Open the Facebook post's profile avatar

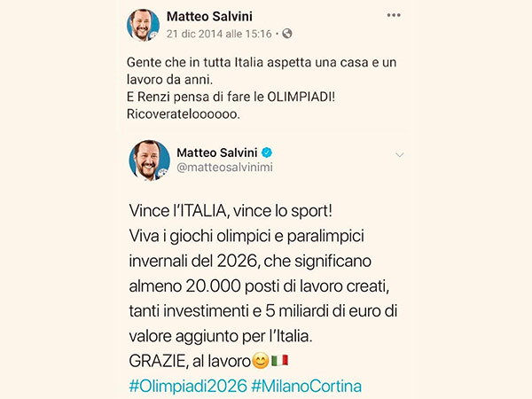[x=143, y=25]
